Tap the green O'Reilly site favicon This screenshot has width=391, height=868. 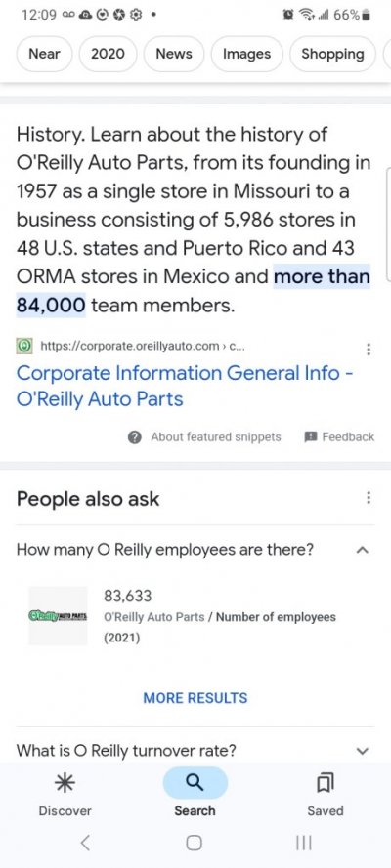pos(24,347)
